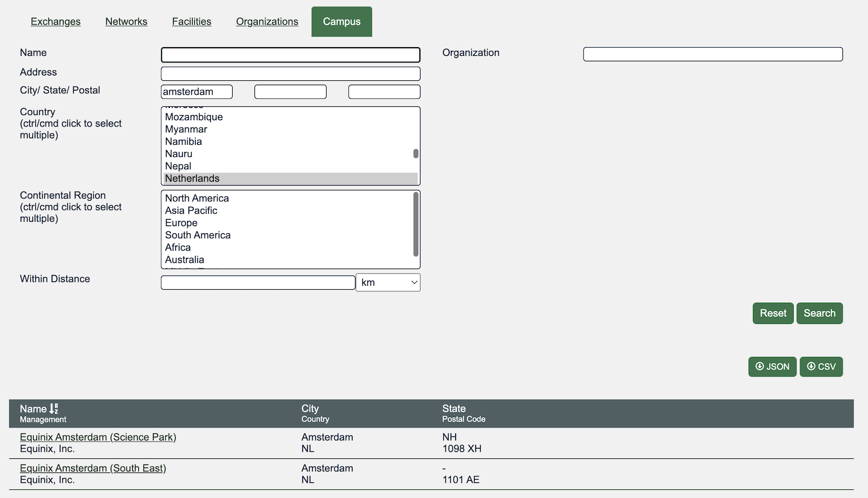
Task: Focus the Name input field
Action: click(x=291, y=55)
